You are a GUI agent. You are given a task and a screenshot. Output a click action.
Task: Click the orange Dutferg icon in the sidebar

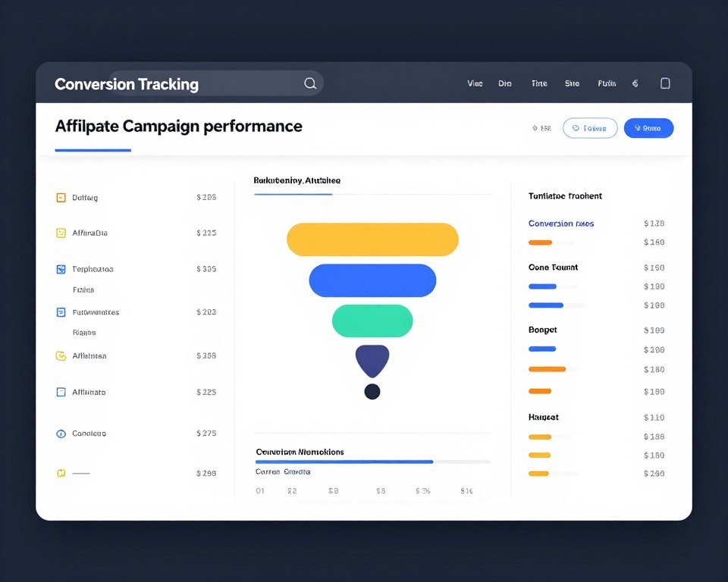tap(60, 197)
